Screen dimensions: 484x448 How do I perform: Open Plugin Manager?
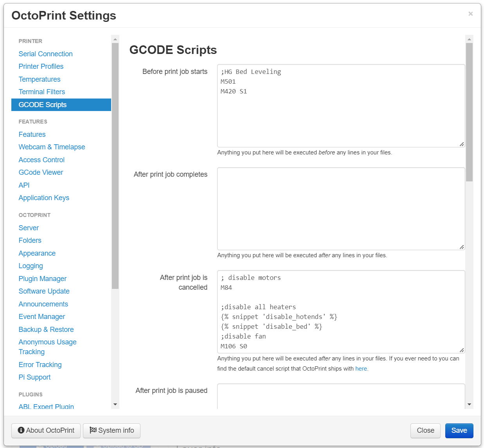coord(42,279)
